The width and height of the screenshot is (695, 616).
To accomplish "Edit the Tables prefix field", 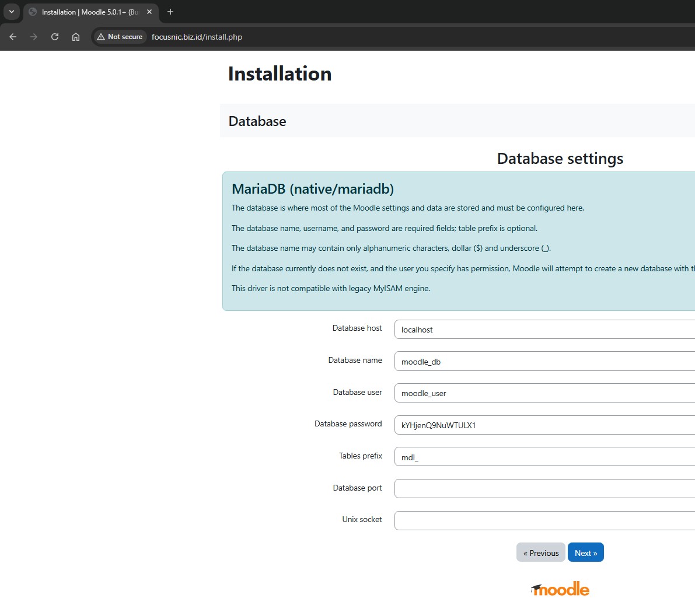I will tap(543, 457).
